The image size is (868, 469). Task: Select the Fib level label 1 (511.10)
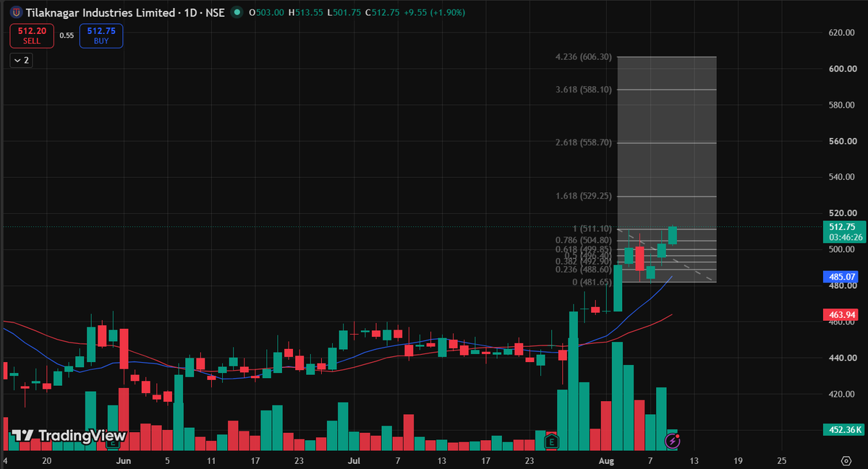point(592,229)
